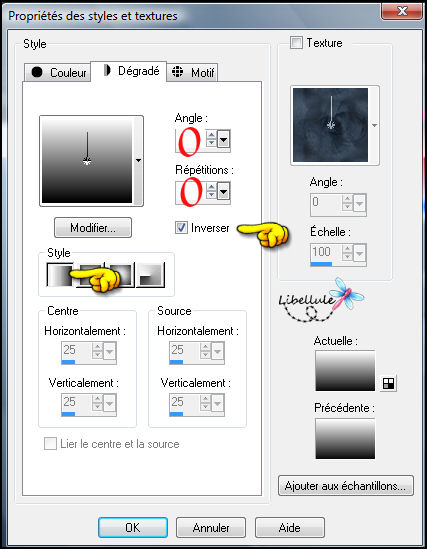Viewport: 427px width, 549px height.
Task: Enable the Texture checkbox
Action: (x=296, y=43)
